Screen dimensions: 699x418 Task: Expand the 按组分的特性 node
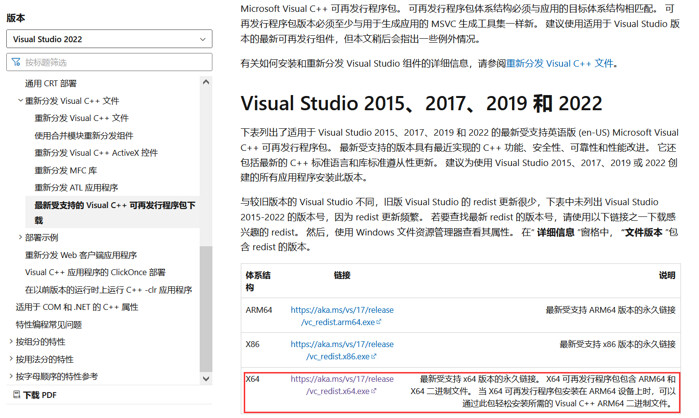click(11, 342)
